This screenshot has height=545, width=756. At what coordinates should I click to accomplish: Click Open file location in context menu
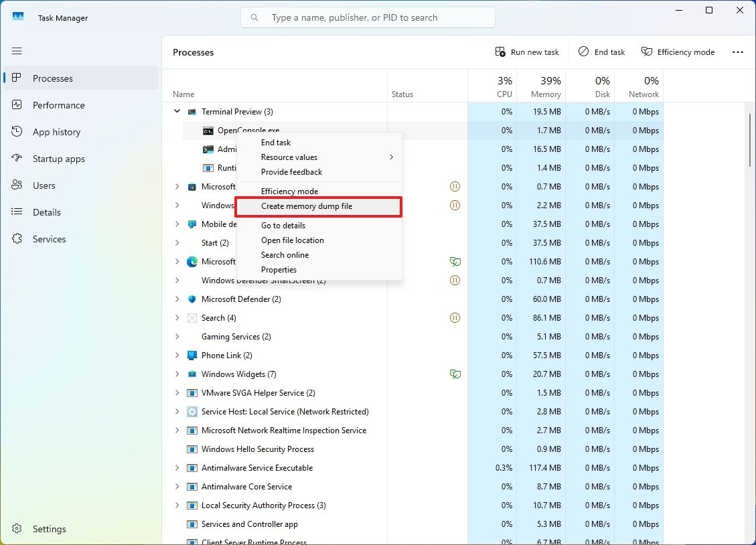tap(292, 240)
